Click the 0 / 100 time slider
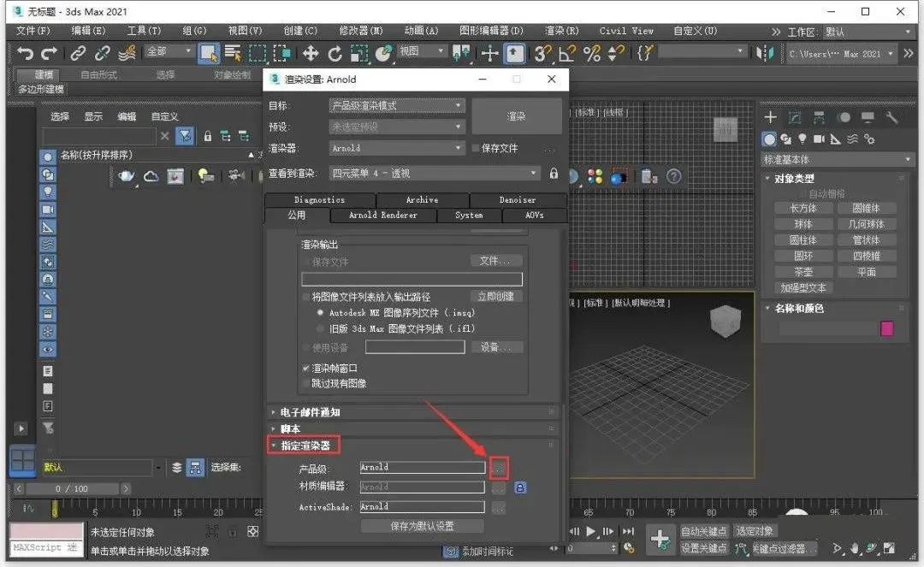 pyautogui.click(x=71, y=488)
